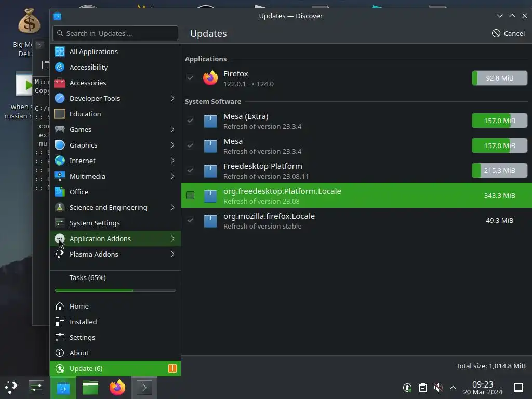The height and width of the screenshot is (399, 532).
Task: Toggle the Firefox update checkbox
Action: point(190,78)
